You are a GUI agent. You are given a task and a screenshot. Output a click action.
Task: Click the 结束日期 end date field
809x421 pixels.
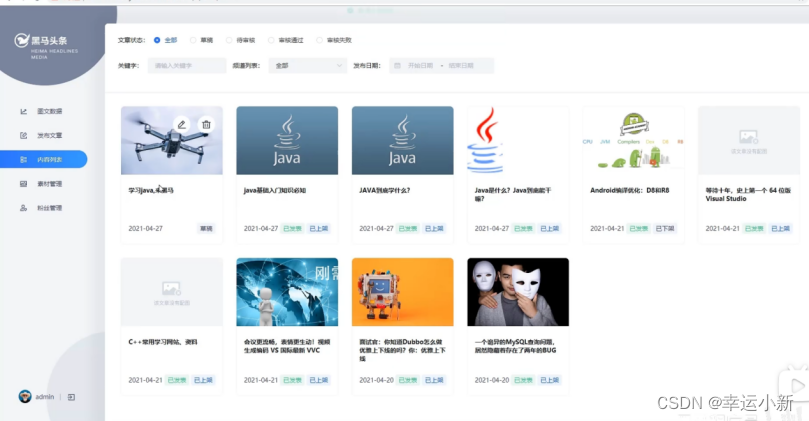(x=461, y=66)
